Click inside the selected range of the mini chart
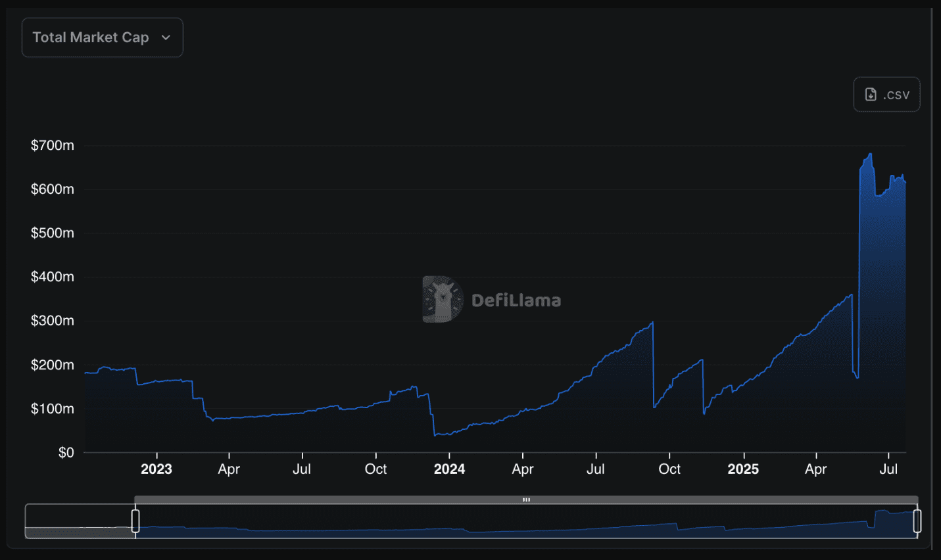Image resolution: width=941 pixels, height=560 pixels. (526, 523)
